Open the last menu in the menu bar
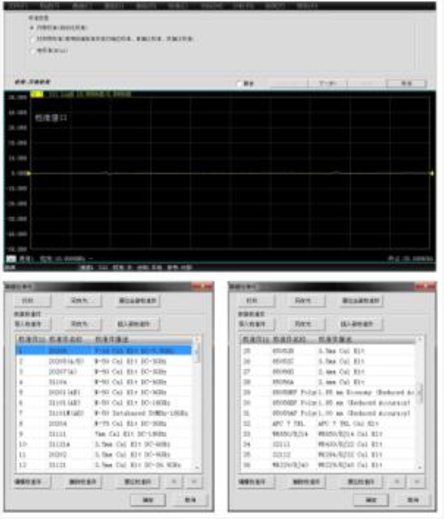 [307, 6]
